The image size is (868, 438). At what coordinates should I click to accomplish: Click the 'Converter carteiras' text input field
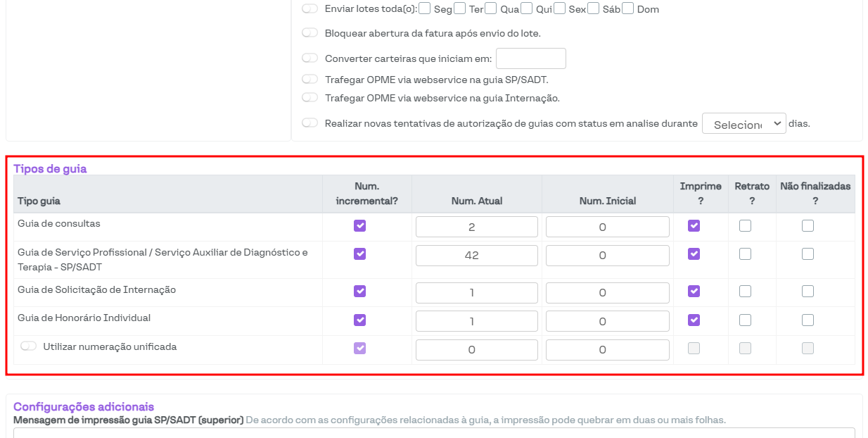530,58
